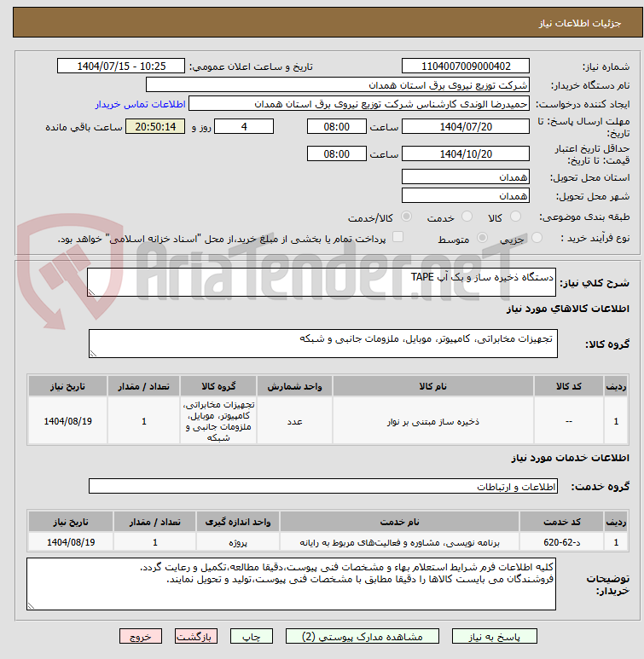
Task: Click the heading اطلاعات کالاهای مورد نیاز
Action: pos(568,309)
